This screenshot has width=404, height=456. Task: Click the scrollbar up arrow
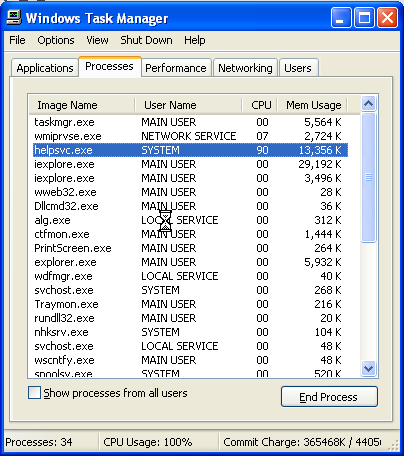(368, 104)
